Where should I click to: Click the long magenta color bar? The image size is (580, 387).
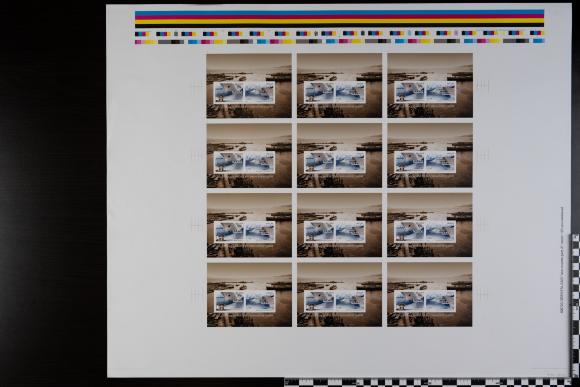point(339,17)
